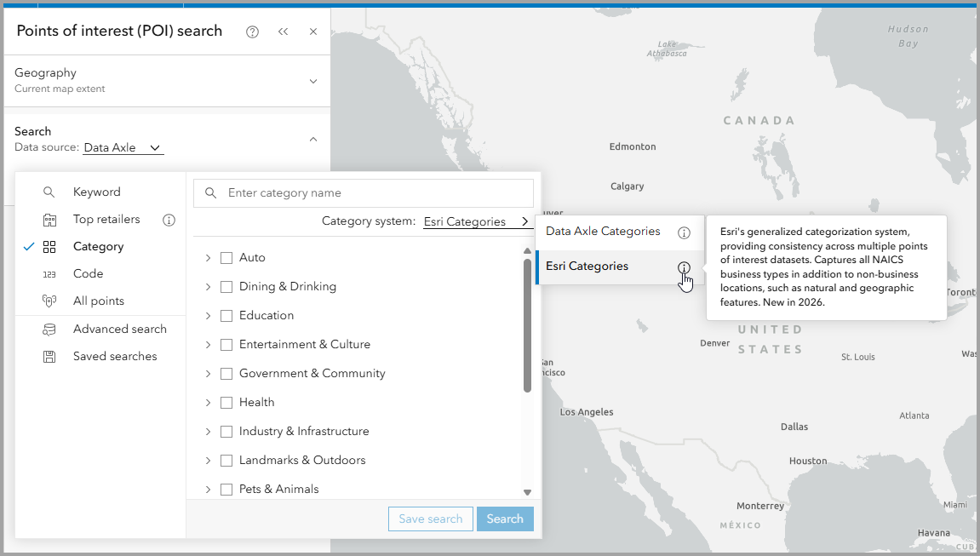Expand the Education category tree
Viewport: 980px width, 556px height.
pos(208,316)
